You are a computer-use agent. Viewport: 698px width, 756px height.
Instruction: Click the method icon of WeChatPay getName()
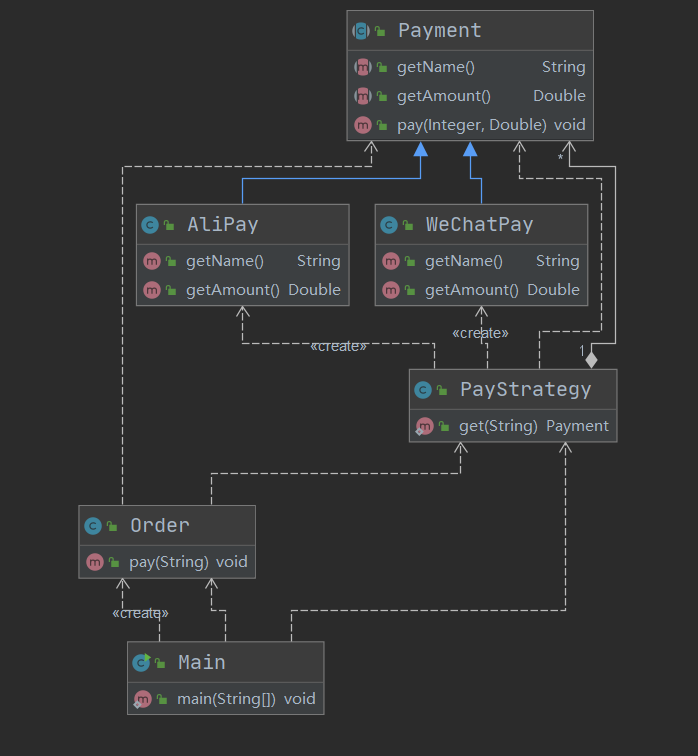[x=391, y=261]
